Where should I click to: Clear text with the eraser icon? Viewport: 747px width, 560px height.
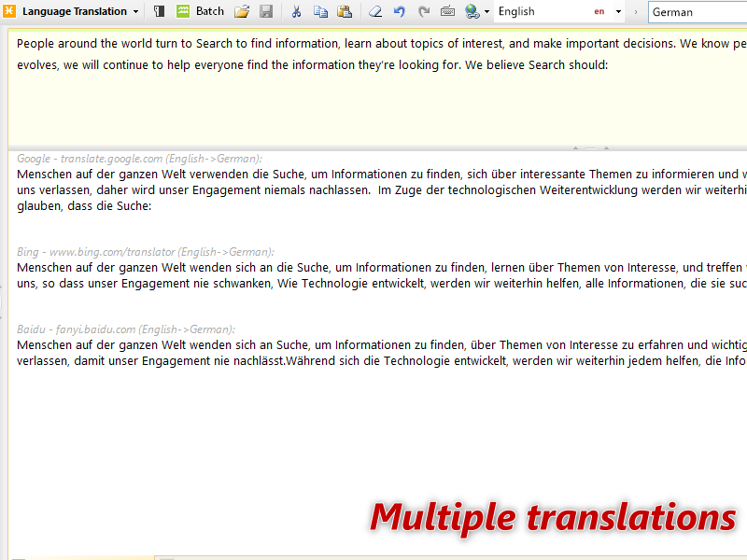coord(375,11)
